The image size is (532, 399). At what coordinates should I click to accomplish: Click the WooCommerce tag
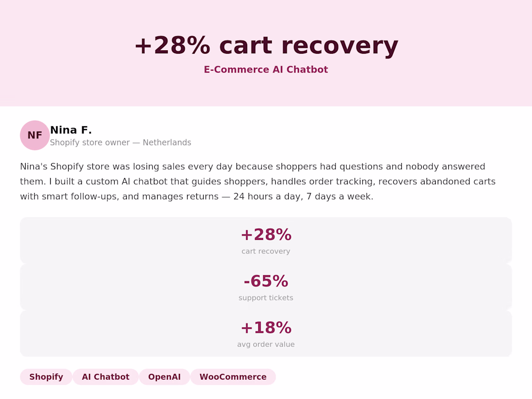[x=233, y=377]
